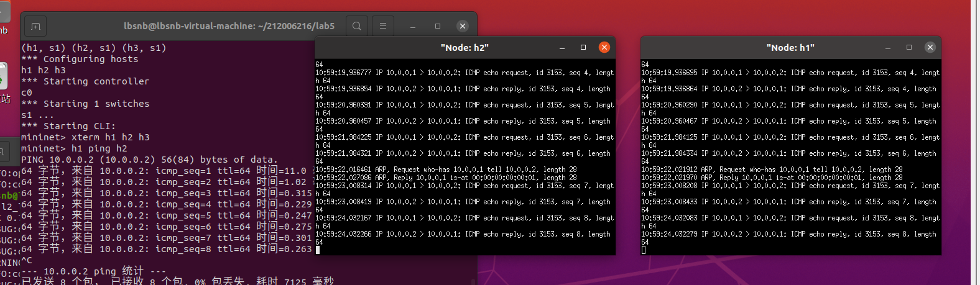Close the Node: h1 window
The width and height of the screenshot is (980, 285).
click(930, 47)
